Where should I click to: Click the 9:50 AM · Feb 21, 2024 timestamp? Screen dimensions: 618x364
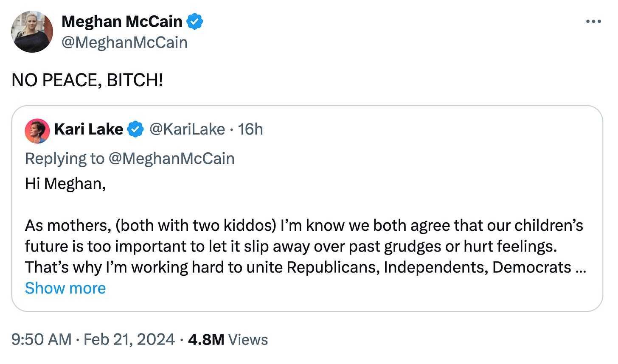click(x=93, y=339)
